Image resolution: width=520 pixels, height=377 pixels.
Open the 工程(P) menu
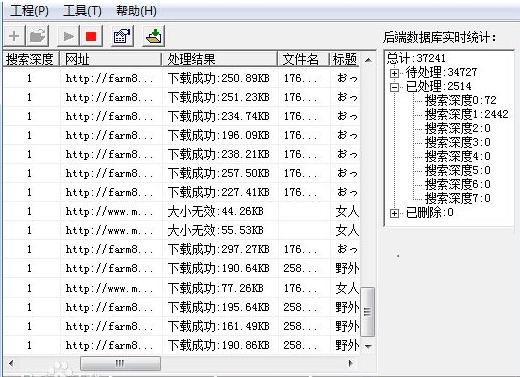pyautogui.click(x=29, y=11)
